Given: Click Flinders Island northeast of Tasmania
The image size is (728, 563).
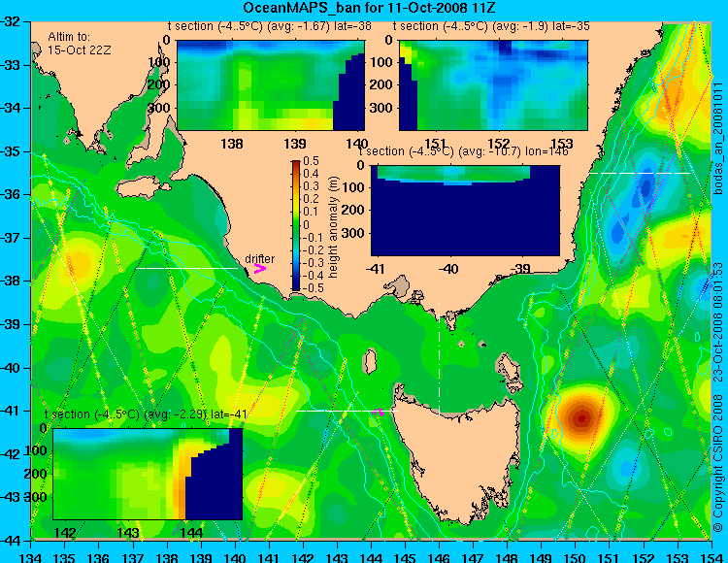Looking at the screenshot, I should pos(509,369).
